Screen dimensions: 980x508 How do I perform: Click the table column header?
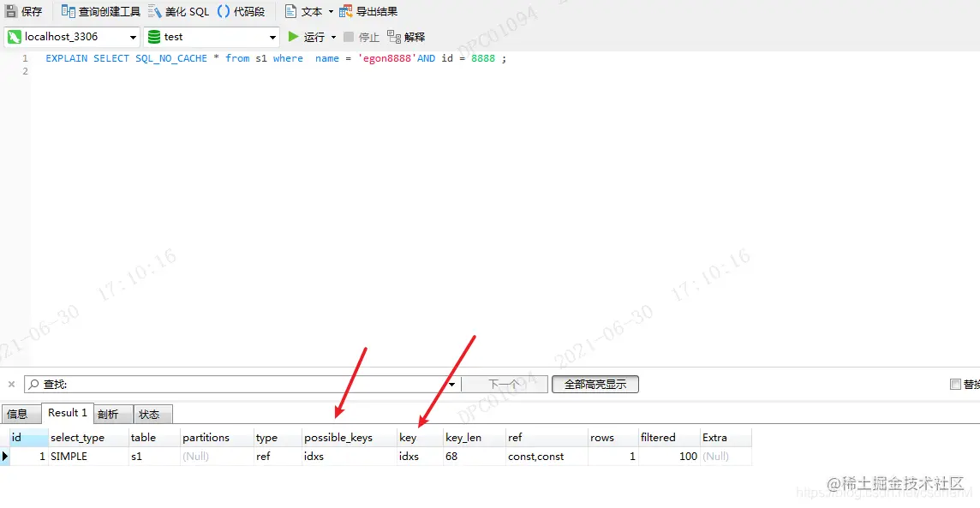[154, 438]
